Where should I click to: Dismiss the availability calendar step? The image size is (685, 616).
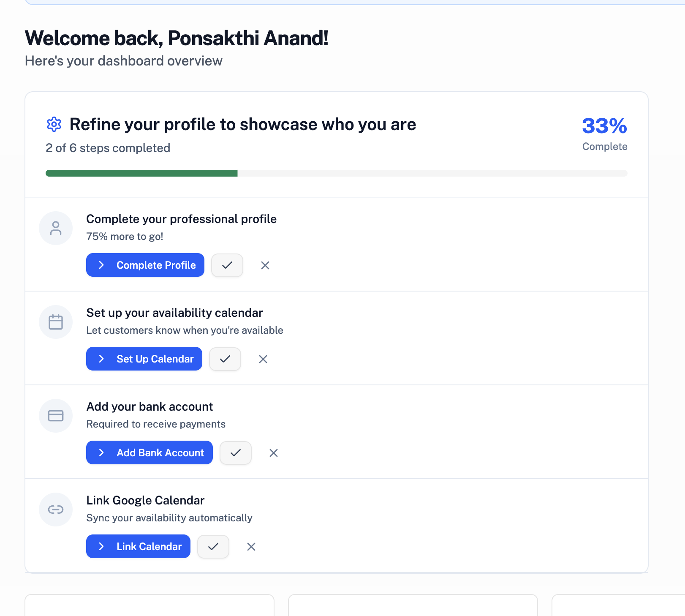[263, 359]
